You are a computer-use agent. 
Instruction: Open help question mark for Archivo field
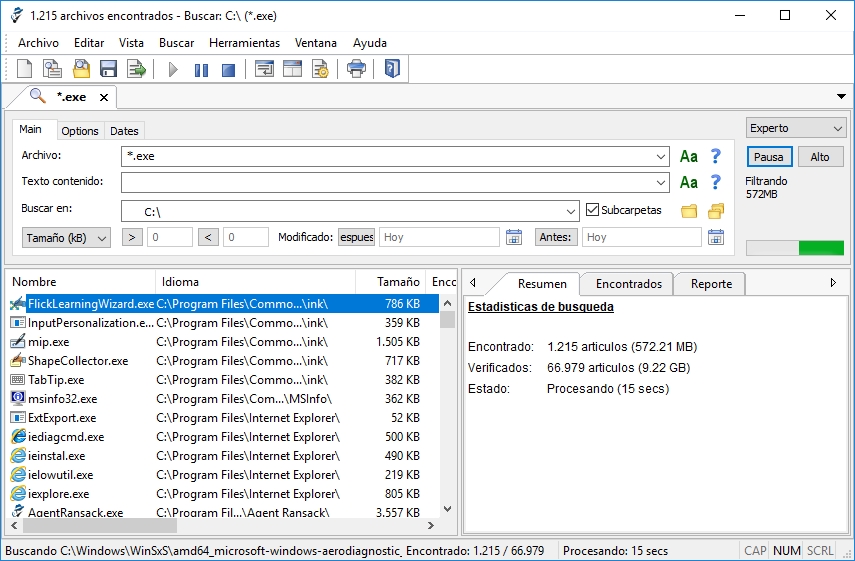coord(716,156)
